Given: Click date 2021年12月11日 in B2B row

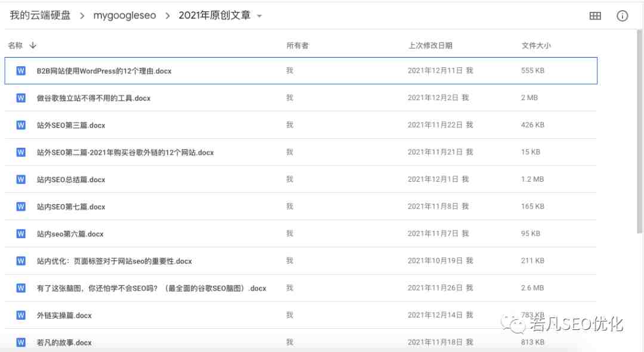Looking at the screenshot, I should click(x=435, y=70).
